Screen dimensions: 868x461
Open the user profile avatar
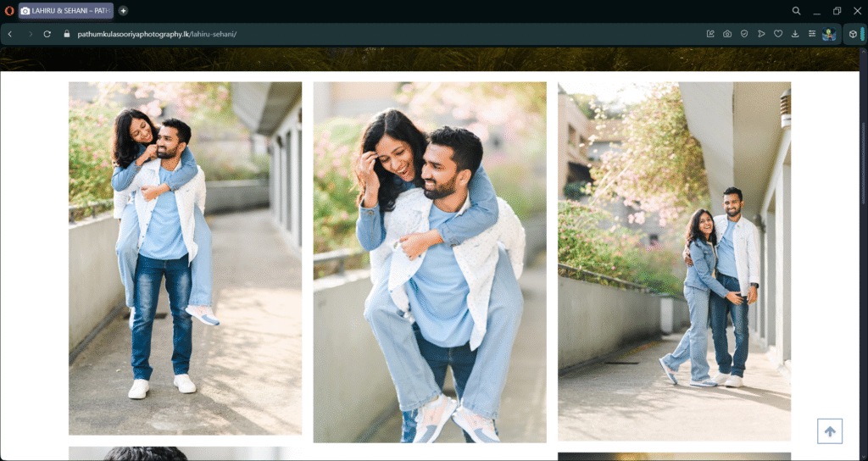[x=829, y=34]
